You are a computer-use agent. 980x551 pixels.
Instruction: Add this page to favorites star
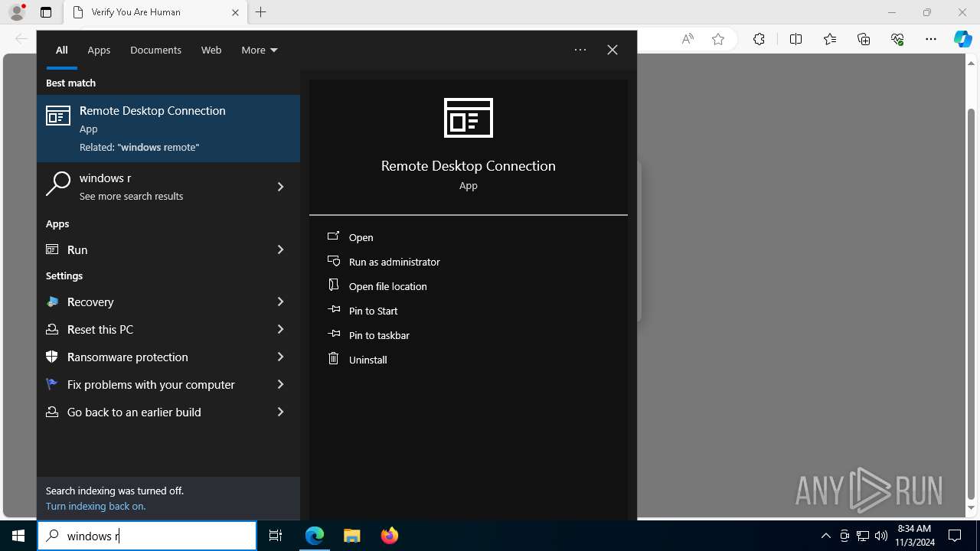click(x=718, y=39)
